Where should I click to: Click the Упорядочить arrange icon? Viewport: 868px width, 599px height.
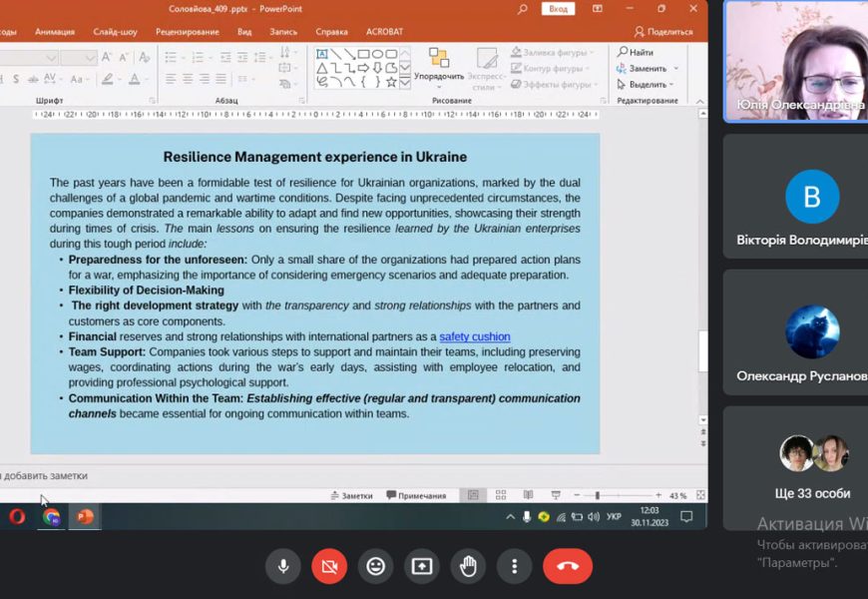[439, 61]
